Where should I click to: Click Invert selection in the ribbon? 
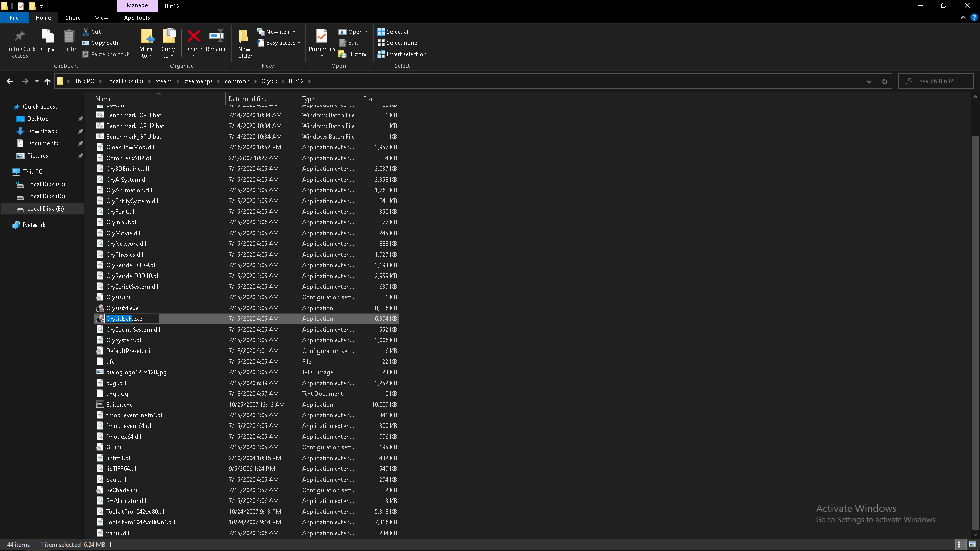402,54
